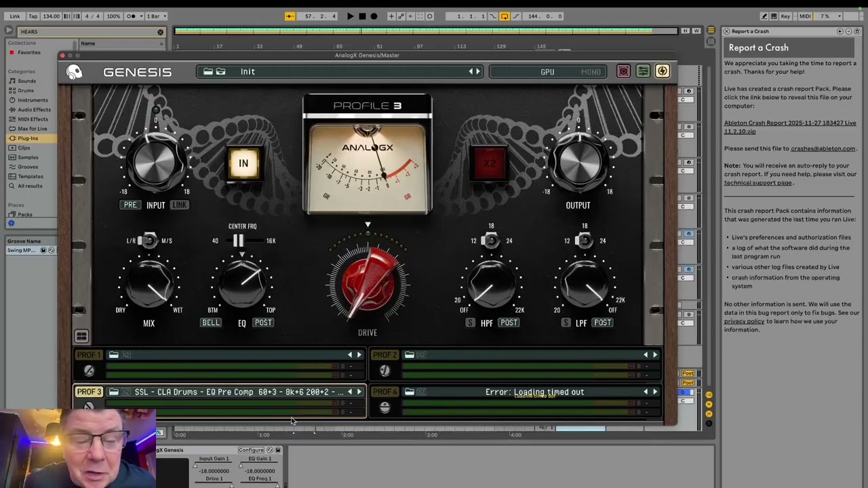Screen dimensions: 868x488
Task: Toggle the S button beside LPF
Action: [566, 323]
